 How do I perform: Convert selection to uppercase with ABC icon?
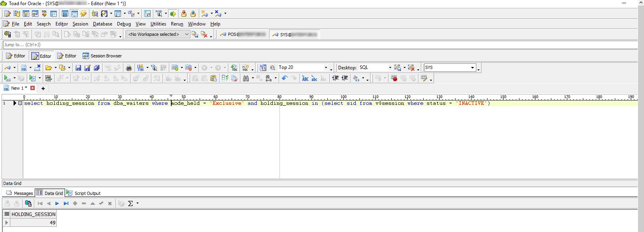pyautogui.click(x=305, y=79)
